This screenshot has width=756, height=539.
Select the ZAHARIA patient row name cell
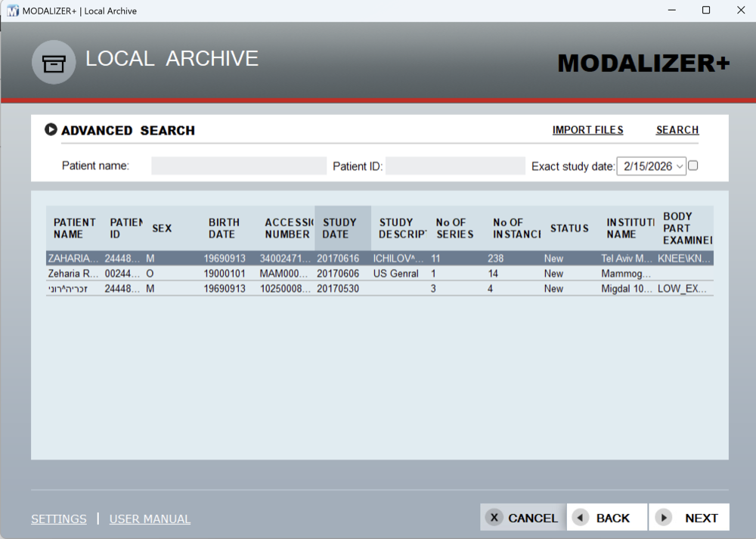[x=73, y=259]
